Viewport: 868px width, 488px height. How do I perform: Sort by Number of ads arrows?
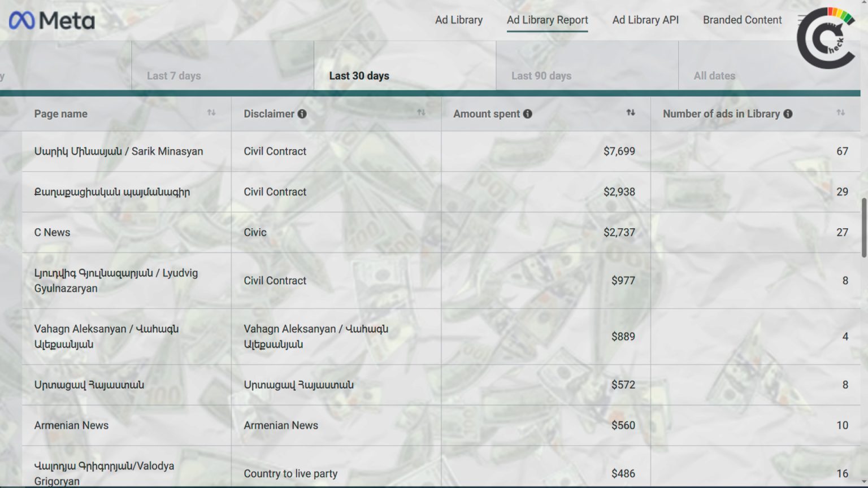[840, 113]
